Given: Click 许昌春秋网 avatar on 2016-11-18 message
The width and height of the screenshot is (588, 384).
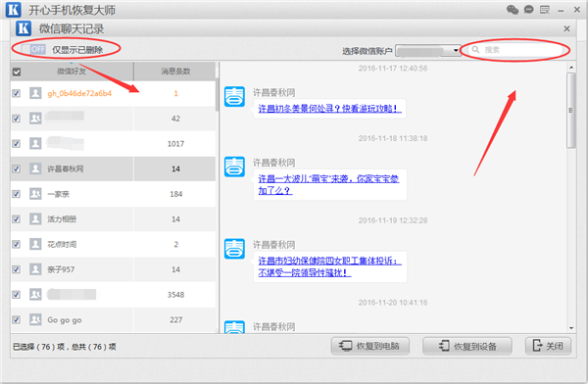Looking at the screenshot, I should 235,167.
